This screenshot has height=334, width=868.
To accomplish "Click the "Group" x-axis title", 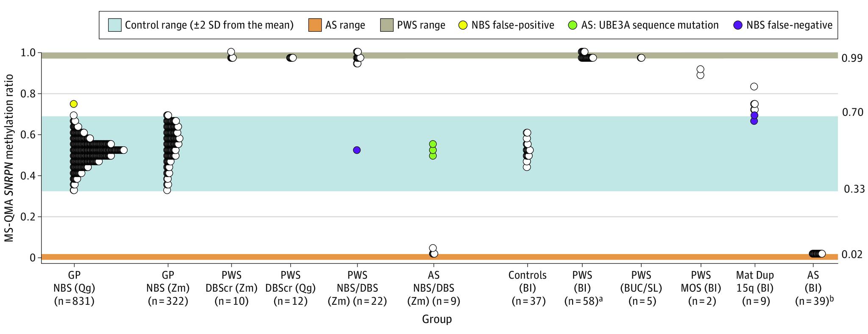I will pos(437,319).
